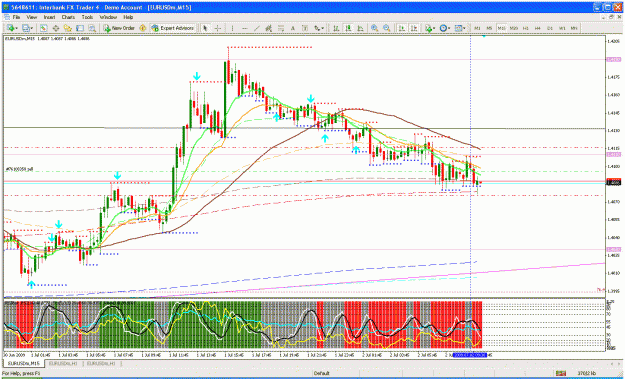Expand the Templates dropdown arrow
The width and height of the screenshot is (625, 379).
pyautogui.click(x=464, y=28)
